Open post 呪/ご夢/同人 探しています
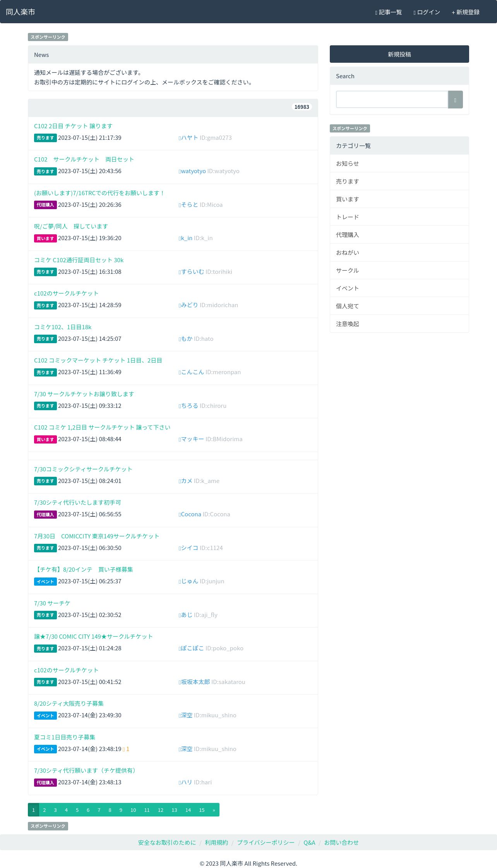This screenshot has width=497, height=868. coord(71,226)
